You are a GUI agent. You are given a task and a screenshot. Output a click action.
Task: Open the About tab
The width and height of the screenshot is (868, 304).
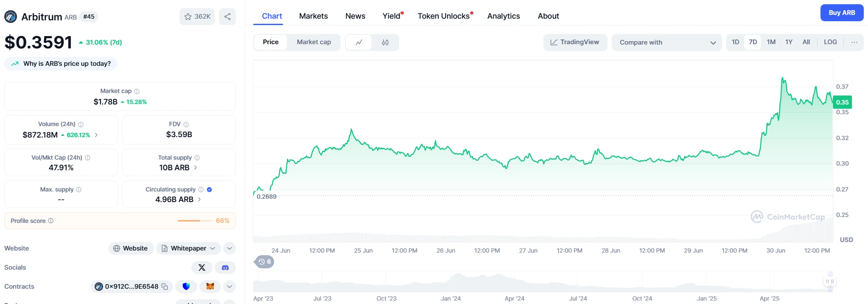coord(549,16)
